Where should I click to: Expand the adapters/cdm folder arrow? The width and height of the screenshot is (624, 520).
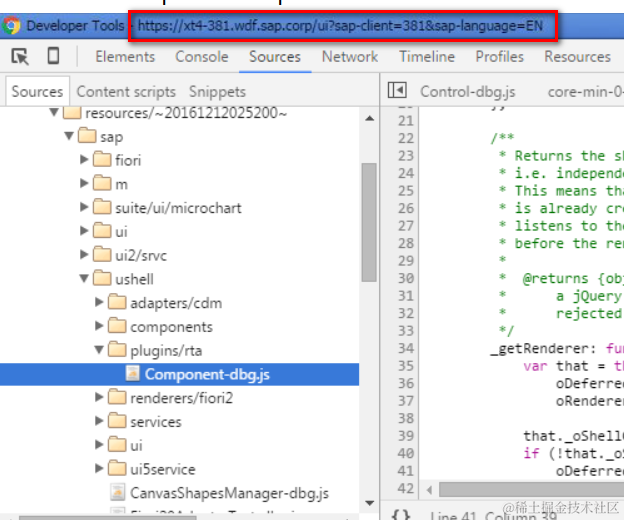(x=99, y=302)
